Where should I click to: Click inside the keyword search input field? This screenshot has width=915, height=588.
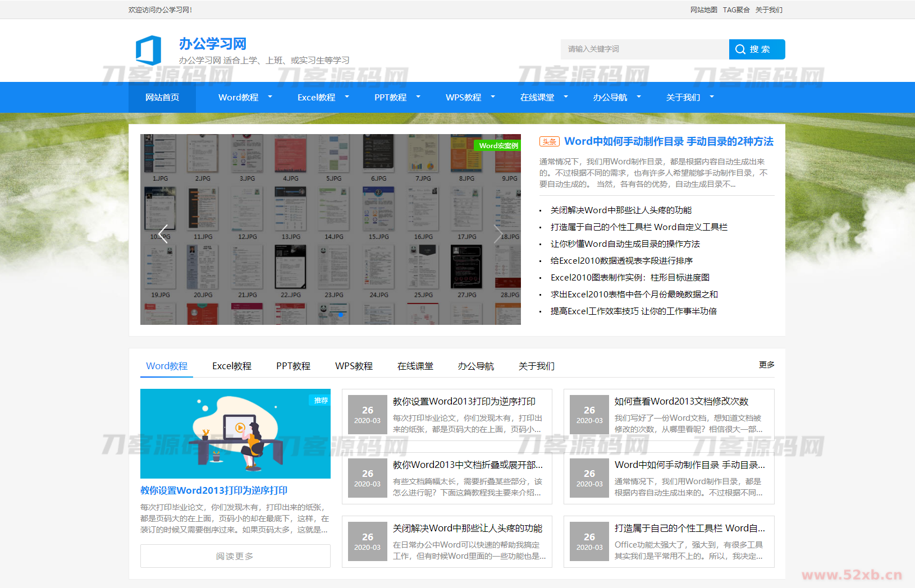[640, 49]
